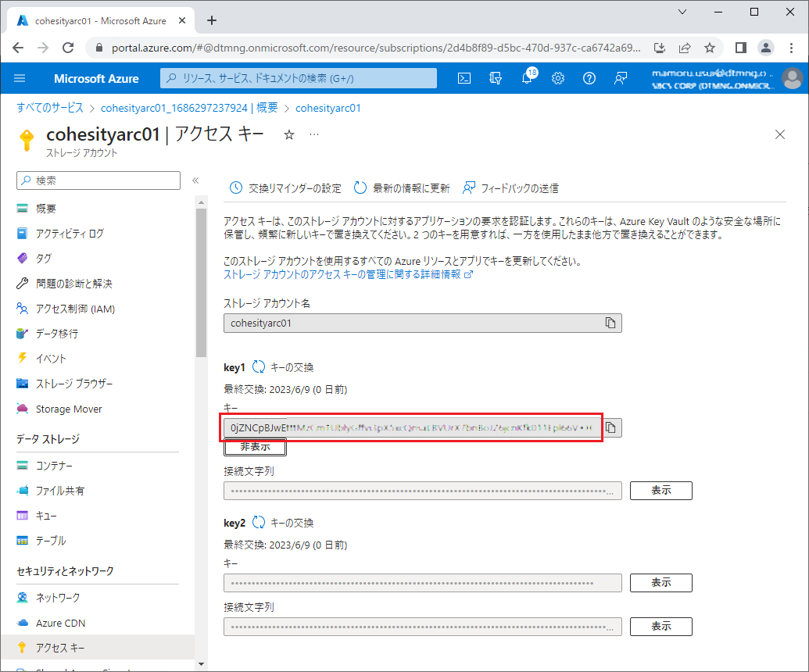Open Azure portal hamburger menu

(x=20, y=78)
